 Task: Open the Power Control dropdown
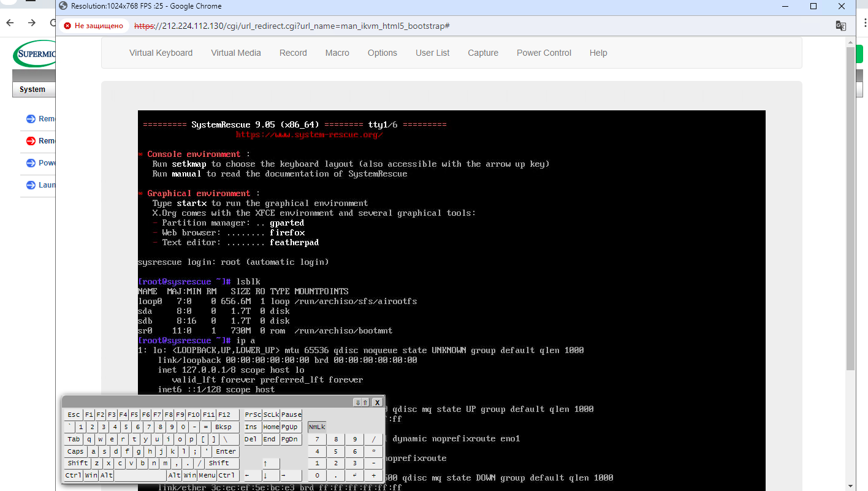point(544,53)
